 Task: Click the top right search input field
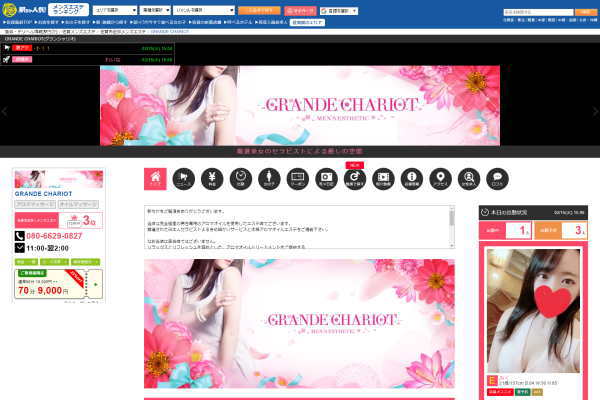pyautogui.click(x=538, y=12)
